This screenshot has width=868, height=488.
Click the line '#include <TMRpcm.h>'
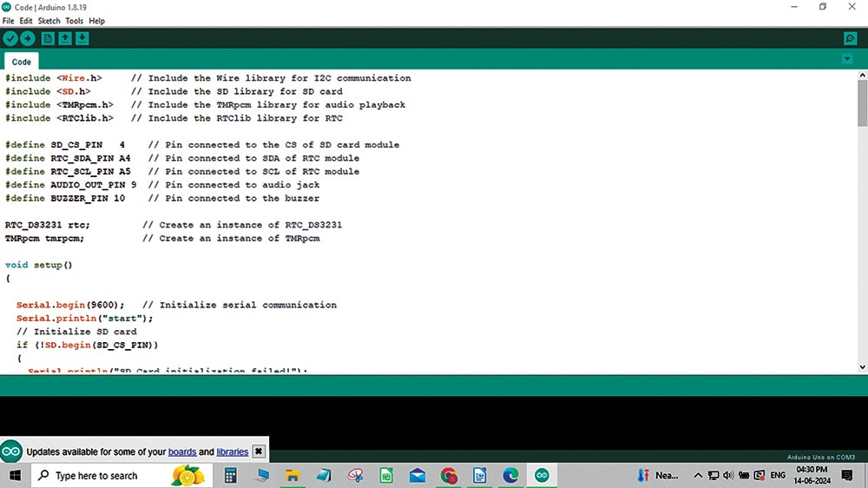(x=59, y=105)
